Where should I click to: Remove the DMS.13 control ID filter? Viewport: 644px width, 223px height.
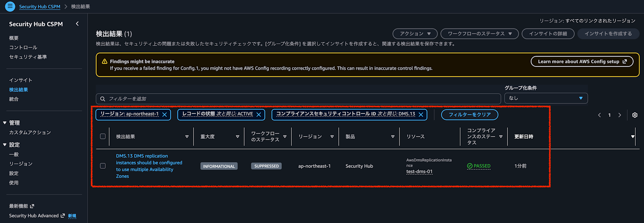pyautogui.click(x=421, y=115)
